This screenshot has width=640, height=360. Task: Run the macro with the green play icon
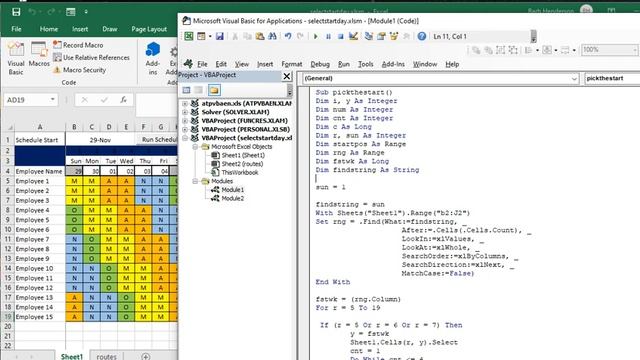tap(316, 36)
